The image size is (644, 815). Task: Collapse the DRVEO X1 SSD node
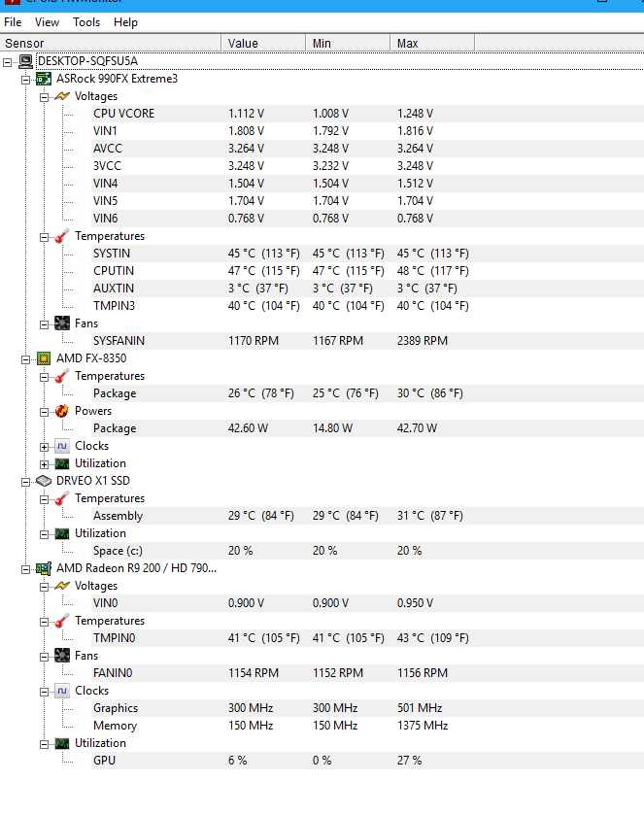(x=25, y=483)
